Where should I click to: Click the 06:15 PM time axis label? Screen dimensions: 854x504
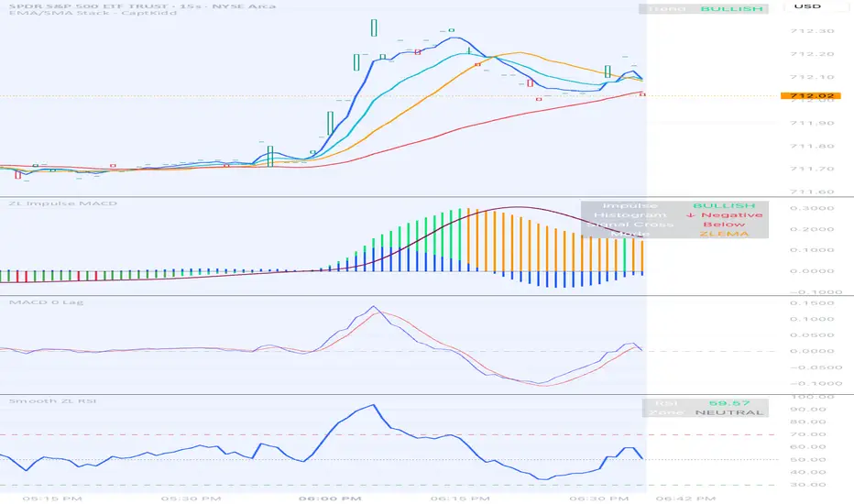[x=460, y=499]
